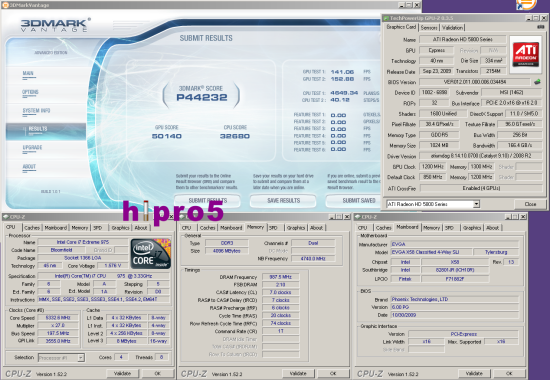Screen dimensions: 550x380
Task: Click the DRAM Frequency value in CPU-Z Memory tab
Action: pos(281,277)
